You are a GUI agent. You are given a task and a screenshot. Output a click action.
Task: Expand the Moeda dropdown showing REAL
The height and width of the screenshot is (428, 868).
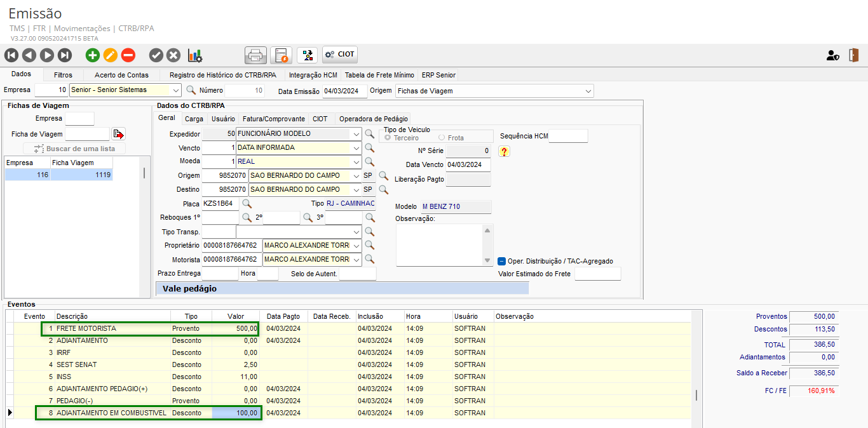click(355, 162)
